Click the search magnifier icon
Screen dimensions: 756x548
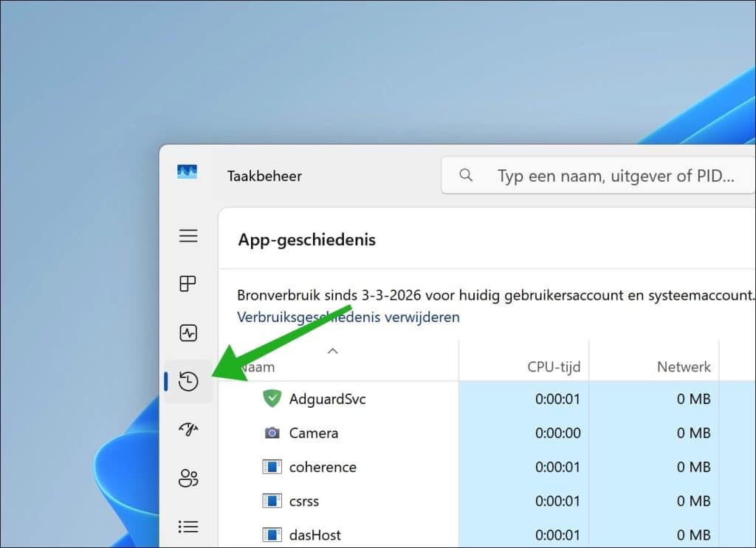coord(465,176)
